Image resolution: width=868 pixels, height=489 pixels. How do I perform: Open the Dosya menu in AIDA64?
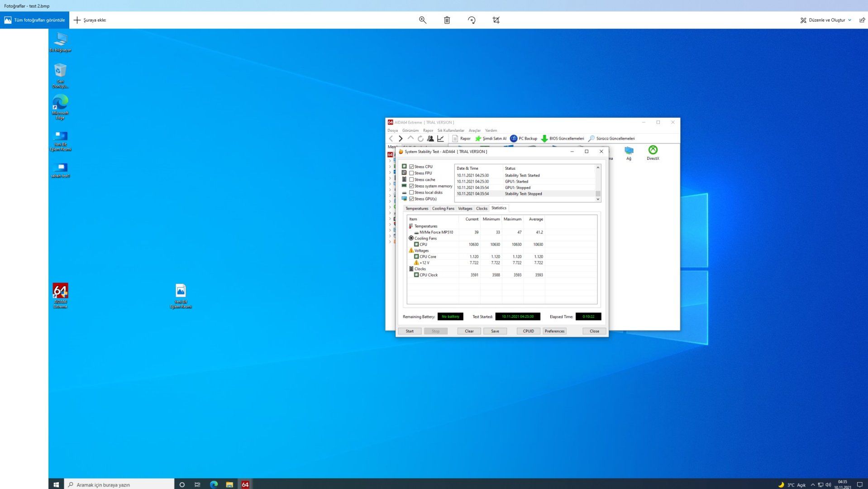pyautogui.click(x=392, y=130)
